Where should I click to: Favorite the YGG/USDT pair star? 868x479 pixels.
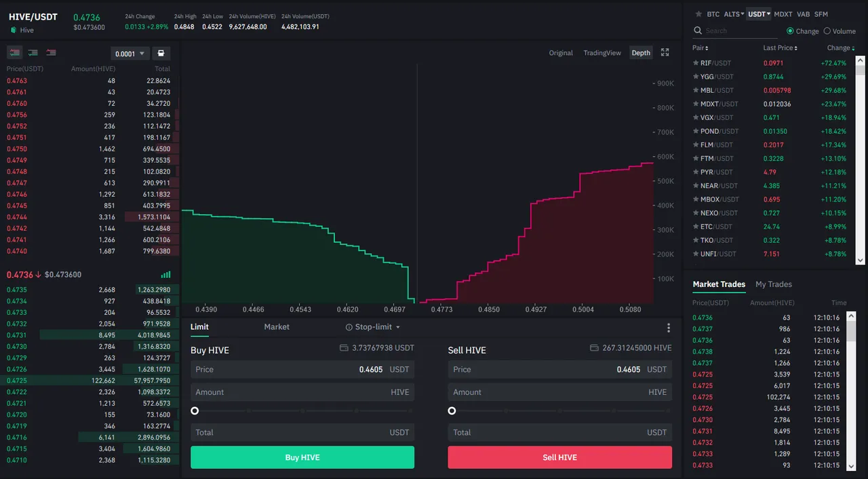(x=696, y=77)
